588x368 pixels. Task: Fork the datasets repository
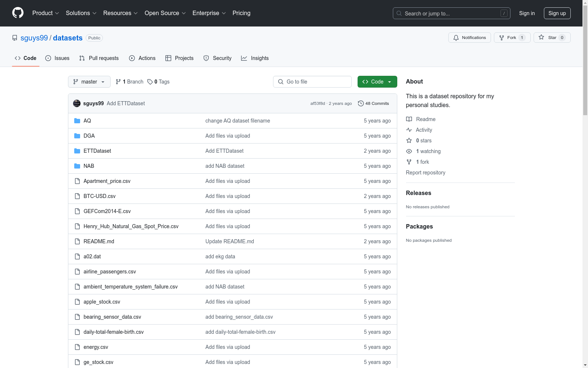tap(512, 38)
